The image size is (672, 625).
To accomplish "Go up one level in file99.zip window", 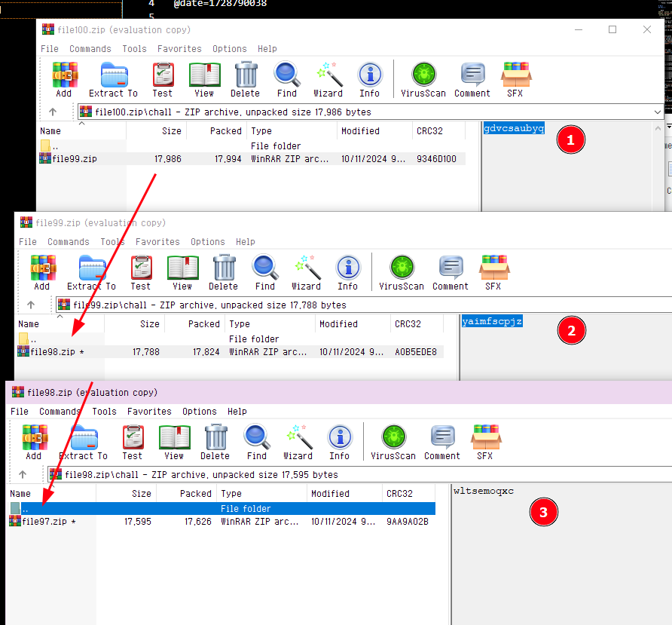I will point(31,305).
